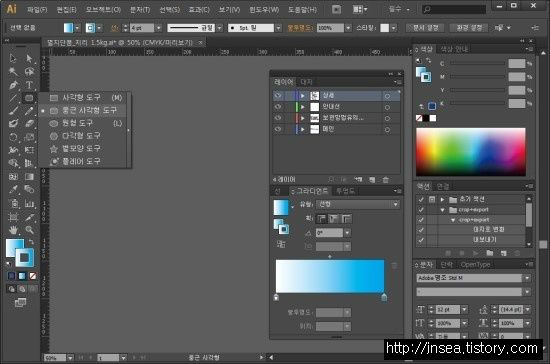The width and height of the screenshot is (550, 364).
Task: Select the Pen tool
Action: coord(13,85)
